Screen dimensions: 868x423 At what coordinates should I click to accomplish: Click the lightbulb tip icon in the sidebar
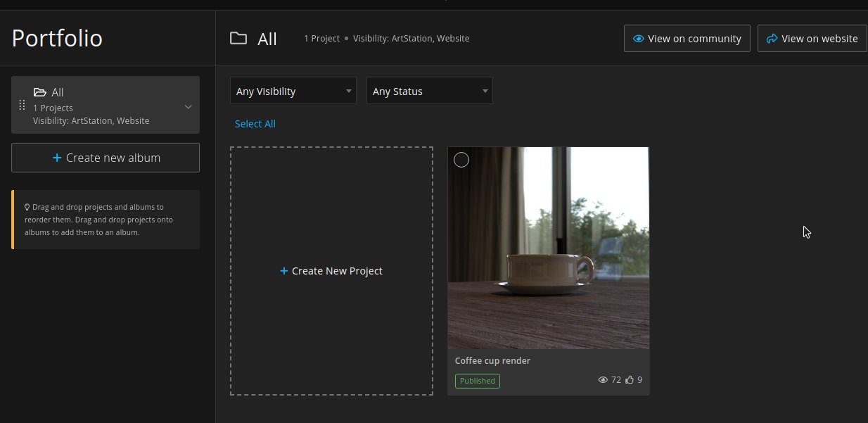click(27, 208)
